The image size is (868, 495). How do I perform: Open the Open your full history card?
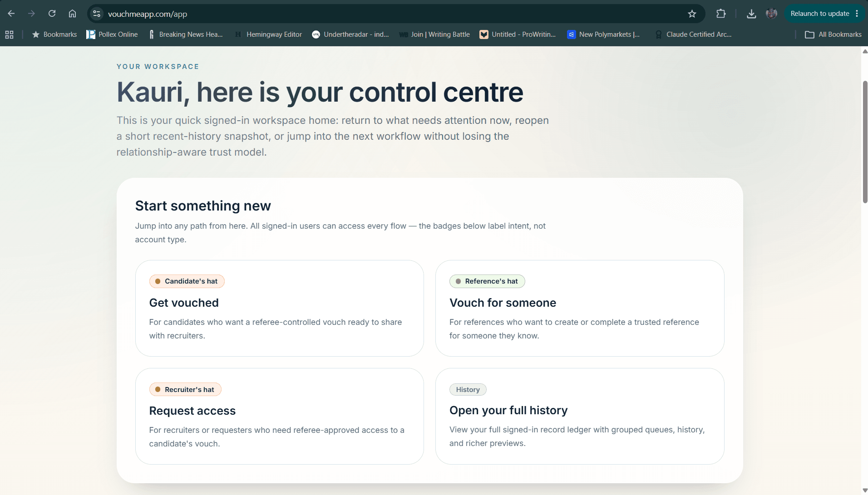click(x=580, y=416)
